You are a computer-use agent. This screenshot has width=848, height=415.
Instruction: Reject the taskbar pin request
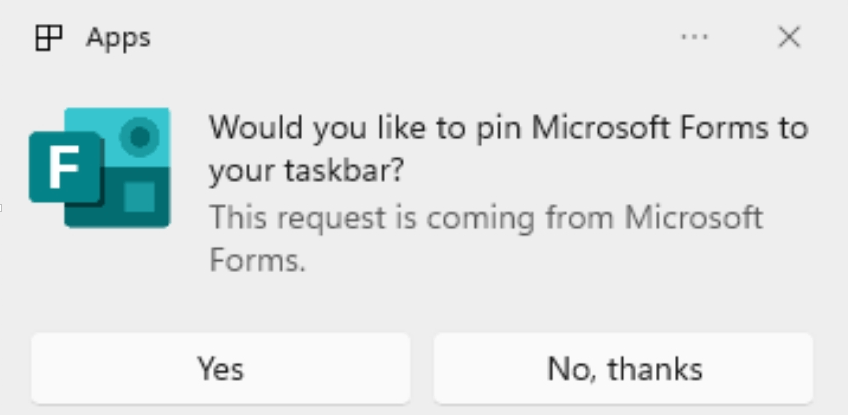tap(624, 368)
